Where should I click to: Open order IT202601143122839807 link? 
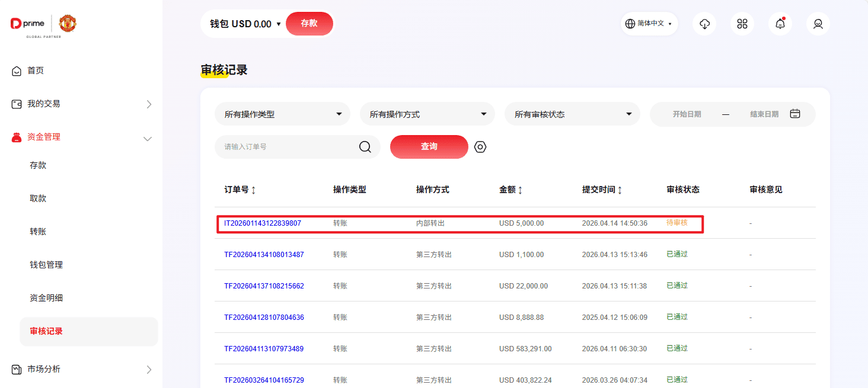point(263,223)
